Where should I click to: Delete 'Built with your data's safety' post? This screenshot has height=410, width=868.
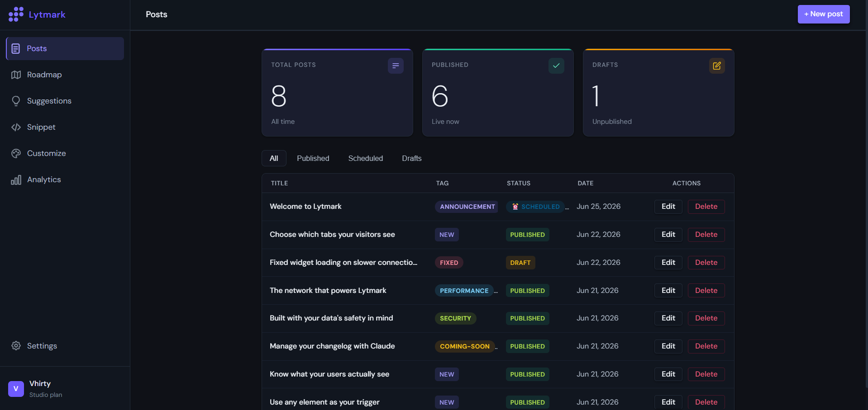(x=706, y=318)
